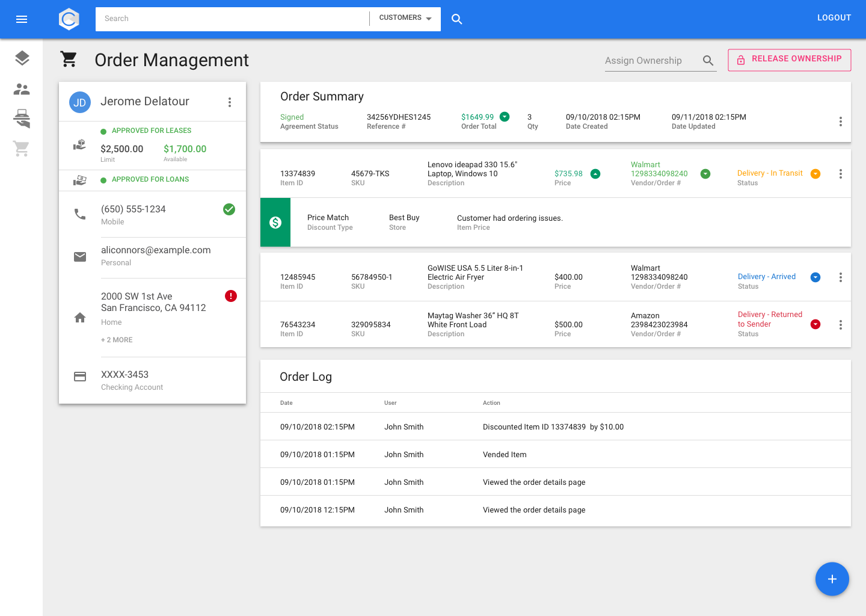Open more options for Maytag Washer item
This screenshot has width=866, height=616.
point(840,325)
